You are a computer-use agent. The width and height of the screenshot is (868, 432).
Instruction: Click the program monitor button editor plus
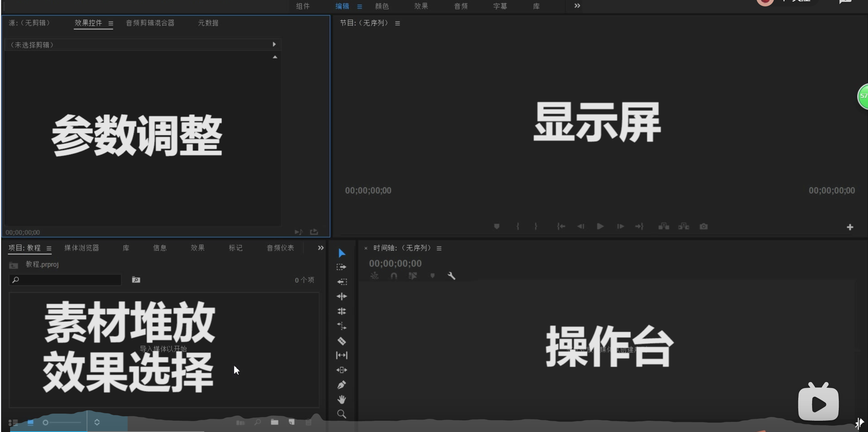pyautogui.click(x=850, y=227)
